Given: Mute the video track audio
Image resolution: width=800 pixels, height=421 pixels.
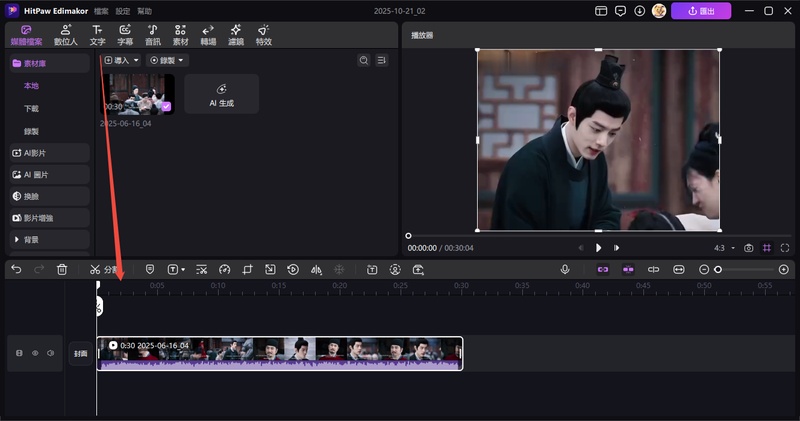Looking at the screenshot, I should pyautogui.click(x=49, y=353).
